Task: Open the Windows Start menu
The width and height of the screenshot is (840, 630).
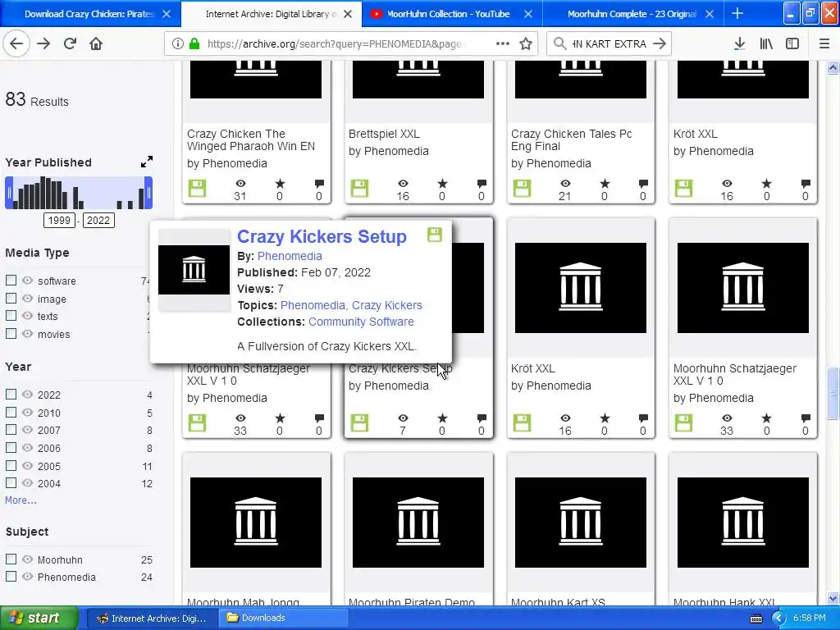Action: 39,619
